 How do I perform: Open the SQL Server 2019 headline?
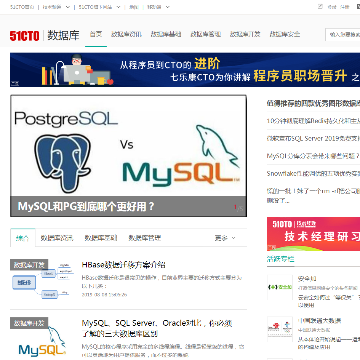click(313, 138)
